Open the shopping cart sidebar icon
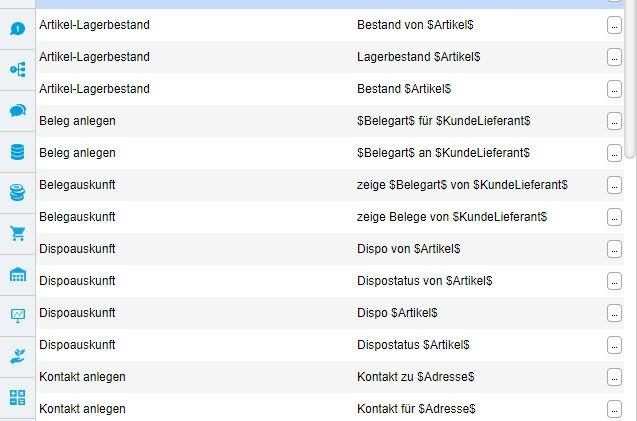Screen dimensions: 637x421 [x=17, y=234]
